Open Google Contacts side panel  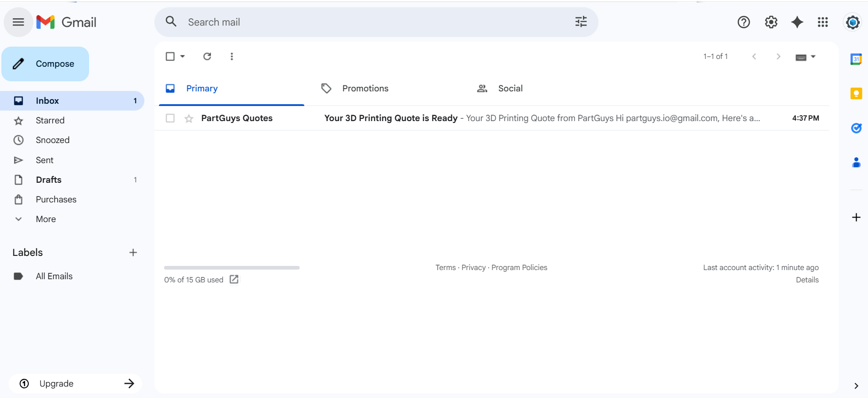click(856, 162)
